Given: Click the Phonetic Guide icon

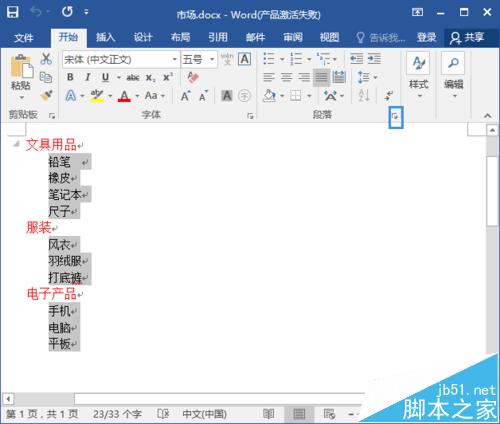Looking at the screenshot, I should (227, 59).
